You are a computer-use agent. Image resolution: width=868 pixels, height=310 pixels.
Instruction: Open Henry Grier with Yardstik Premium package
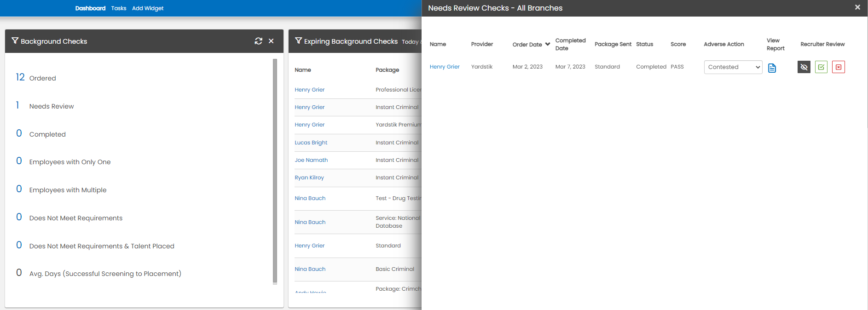coord(310,125)
